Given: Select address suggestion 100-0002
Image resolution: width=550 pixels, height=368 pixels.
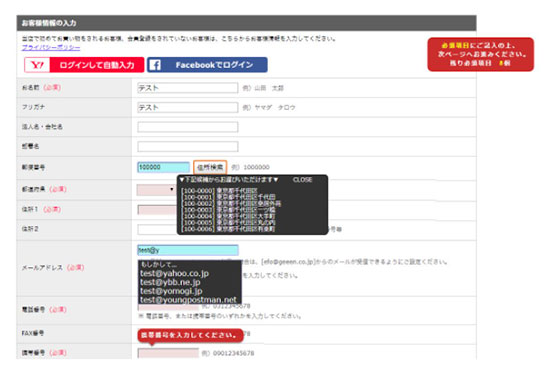Looking at the screenshot, I should 231,203.
